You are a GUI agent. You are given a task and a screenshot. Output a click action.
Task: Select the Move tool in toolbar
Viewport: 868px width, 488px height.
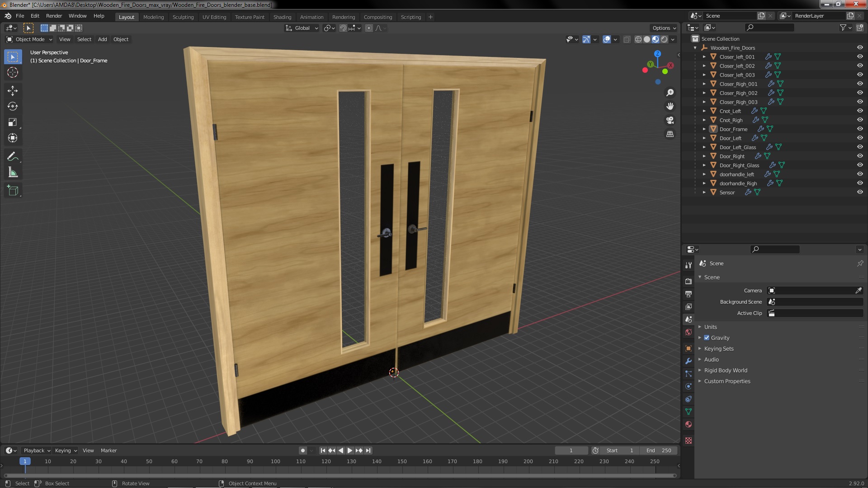13,90
